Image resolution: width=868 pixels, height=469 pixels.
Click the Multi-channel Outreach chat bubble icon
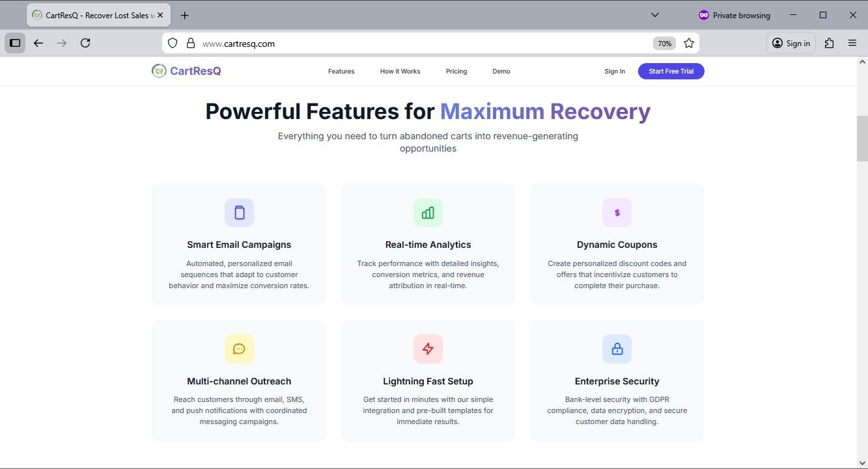tap(239, 349)
